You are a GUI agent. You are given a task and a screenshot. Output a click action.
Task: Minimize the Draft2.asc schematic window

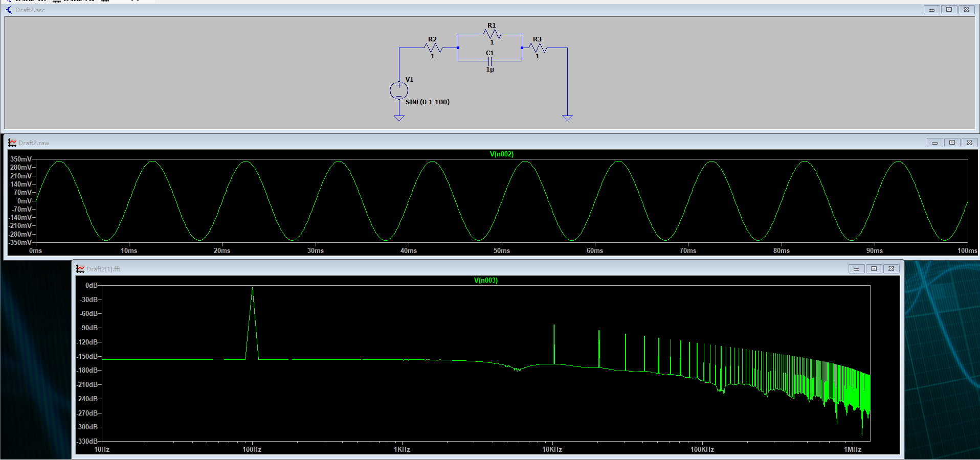(x=931, y=10)
